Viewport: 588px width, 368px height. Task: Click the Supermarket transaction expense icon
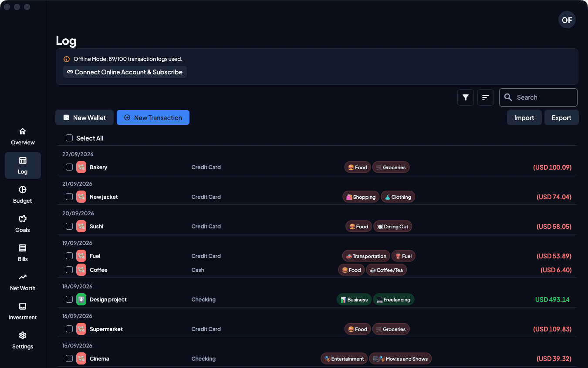[x=81, y=329]
